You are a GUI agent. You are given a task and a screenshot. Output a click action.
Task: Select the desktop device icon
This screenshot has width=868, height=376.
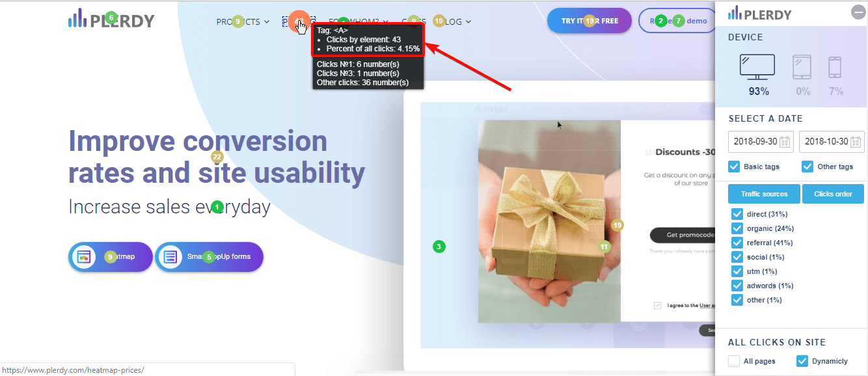757,67
